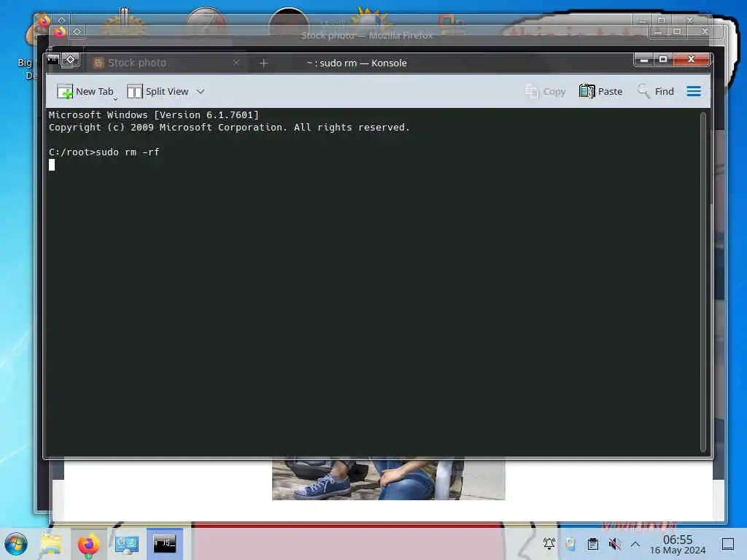Image resolution: width=747 pixels, height=560 pixels.
Task: Expand the New Tab dropdown arrow
Action: coord(115,98)
